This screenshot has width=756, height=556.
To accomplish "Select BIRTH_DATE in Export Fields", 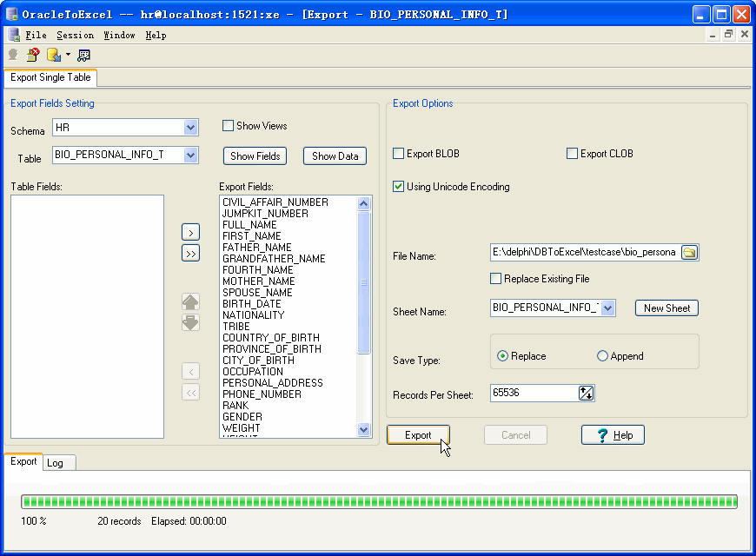I will point(252,304).
